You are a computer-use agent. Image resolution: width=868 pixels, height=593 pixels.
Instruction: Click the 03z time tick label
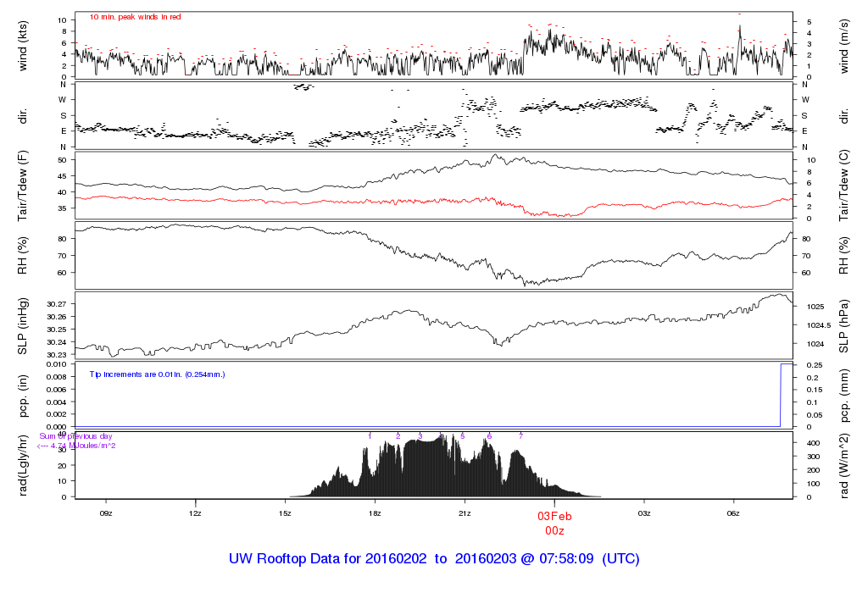[x=644, y=513]
